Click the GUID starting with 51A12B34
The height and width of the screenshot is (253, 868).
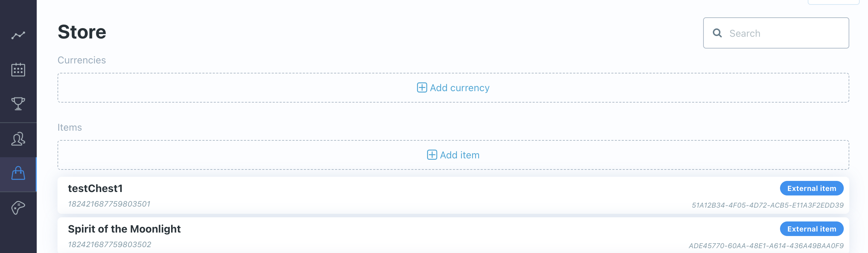(768, 205)
